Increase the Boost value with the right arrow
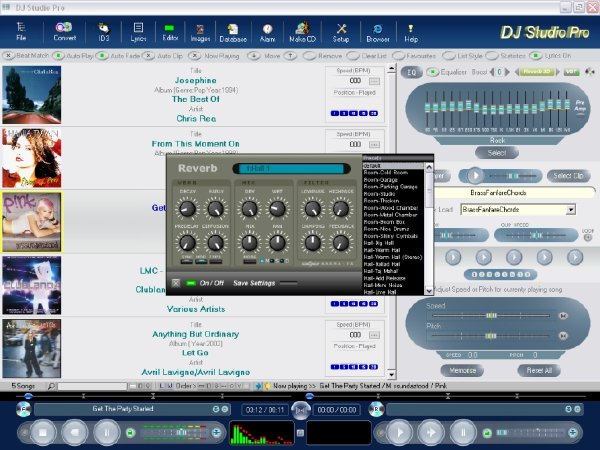The height and width of the screenshot is (450, 600). click(x=508, y=72)
